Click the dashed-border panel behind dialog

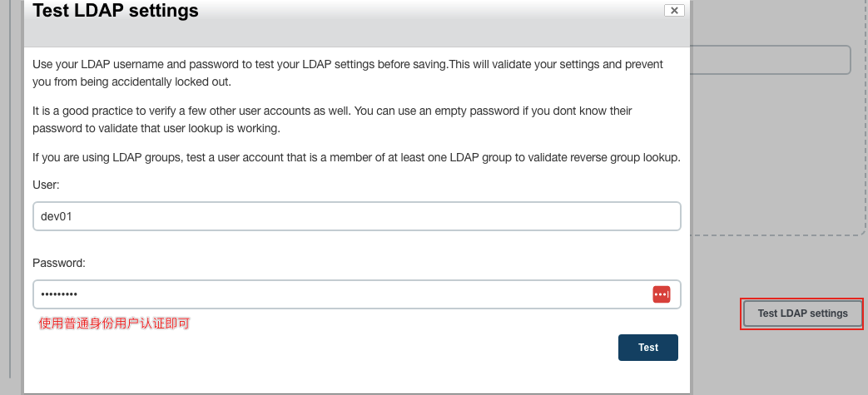tap(778, 160)
